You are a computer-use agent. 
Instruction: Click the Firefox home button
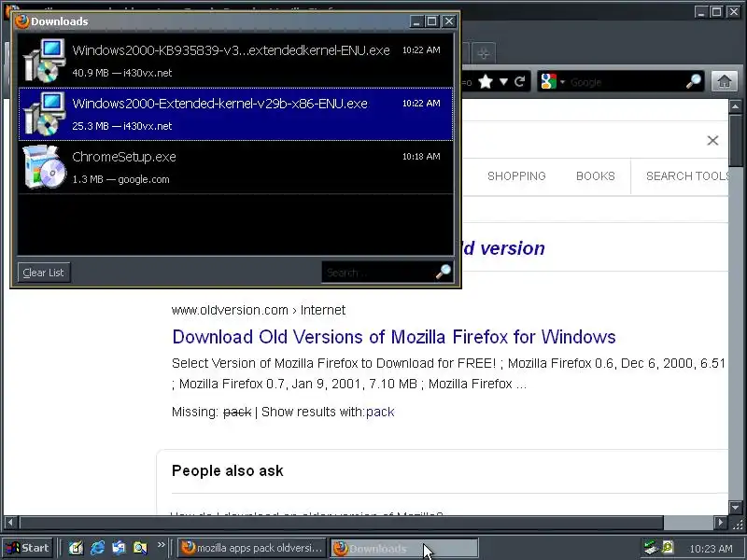[725, 81]
